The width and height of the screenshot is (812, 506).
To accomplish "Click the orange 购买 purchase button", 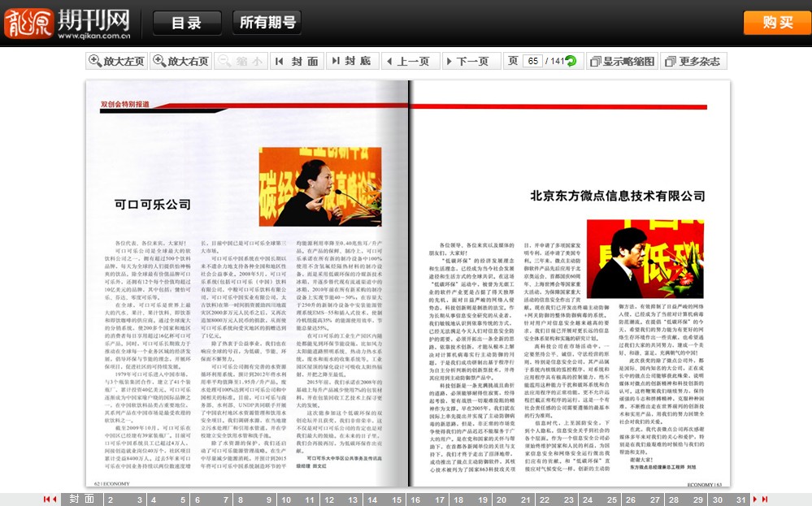I will pos(776,23).
